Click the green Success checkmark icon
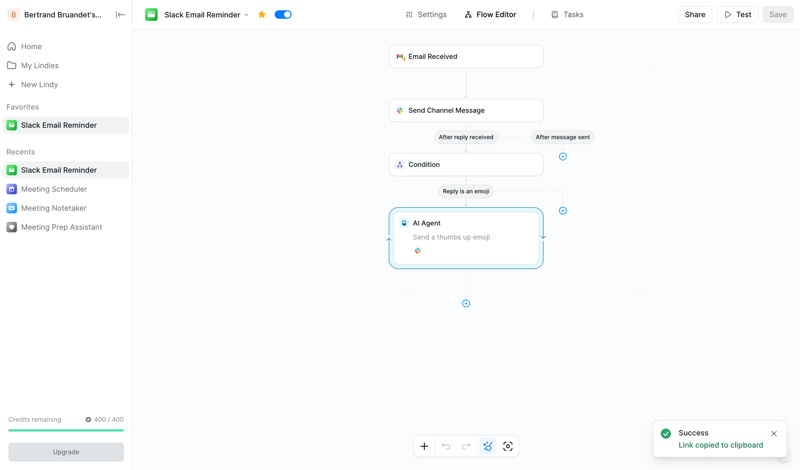Image resolution: width=800 pixels, height=470 pixels. pos(666,434)
